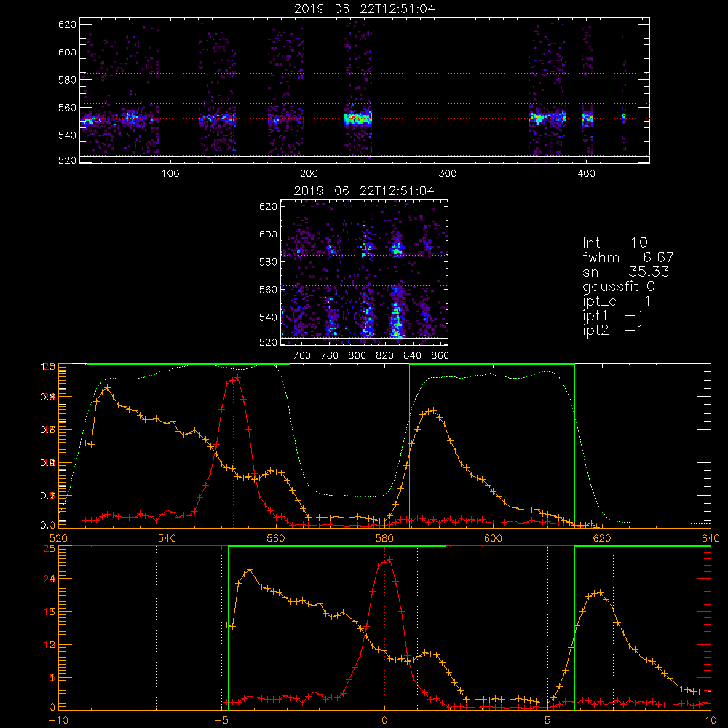
Task: Select the 'fwhm 6.67' parameter line
Action: coord(628,257)
